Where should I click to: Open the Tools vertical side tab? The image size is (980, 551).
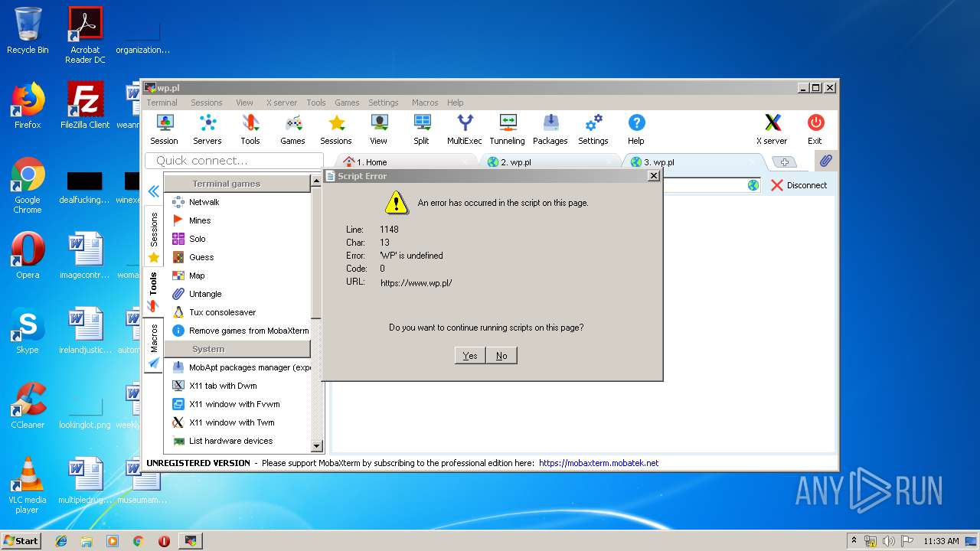coord(154,292)
